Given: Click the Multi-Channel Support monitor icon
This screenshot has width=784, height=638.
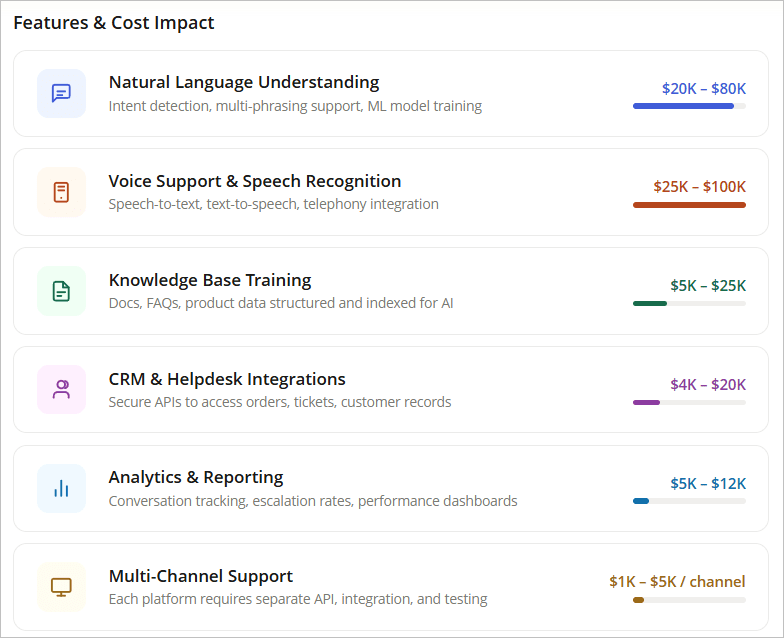Looking at the screenshot, I should [62, 587].
